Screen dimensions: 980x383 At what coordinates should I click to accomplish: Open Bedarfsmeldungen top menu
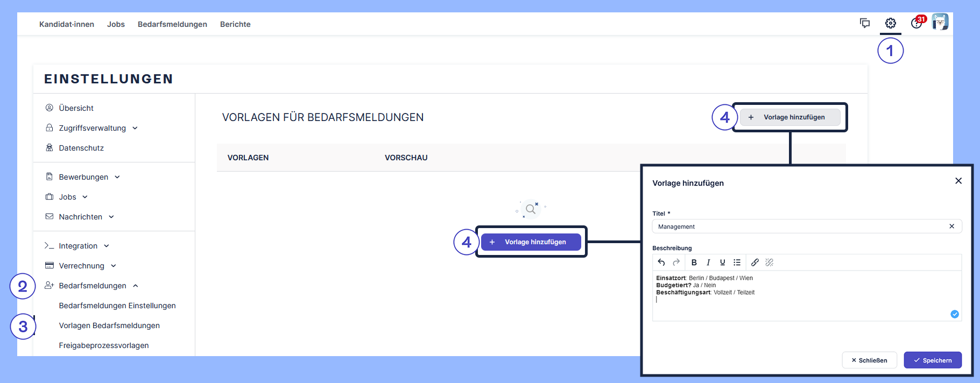pyautogui.click(x=172, y=24)
